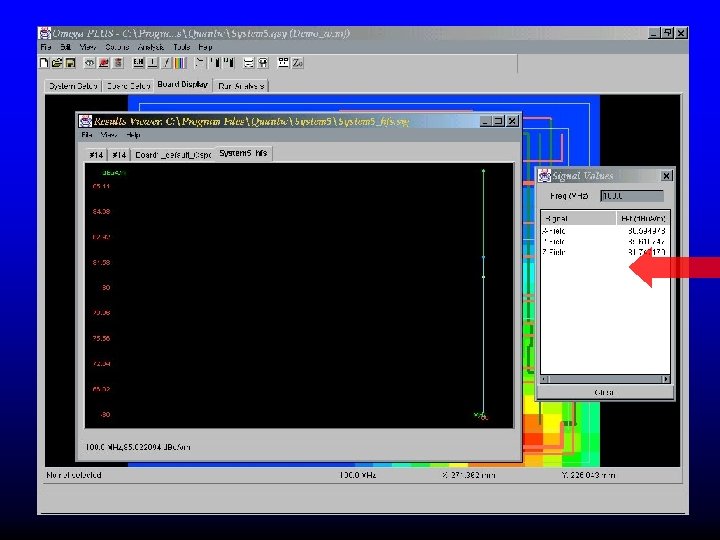Open the color spectrum stripes toolbar icon
The image size is (720, 540).
pyautogui.click(x=180, y=63)
